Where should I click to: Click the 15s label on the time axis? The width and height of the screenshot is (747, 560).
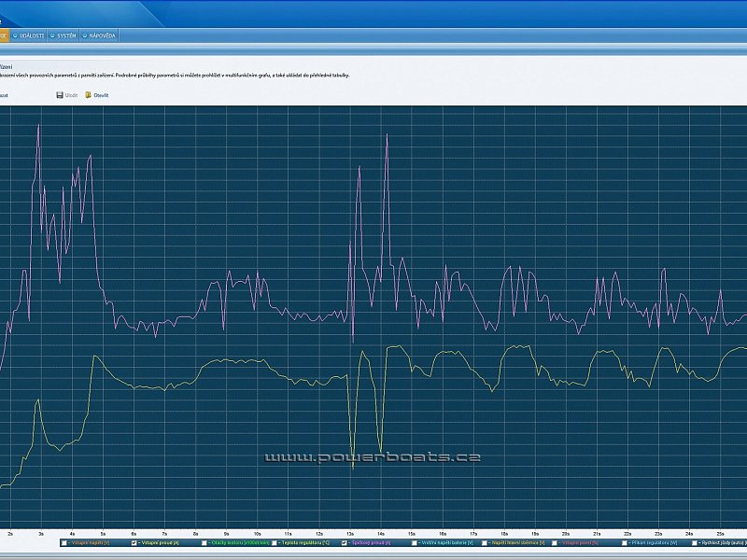pyautogui.click(x=412, y=534)
